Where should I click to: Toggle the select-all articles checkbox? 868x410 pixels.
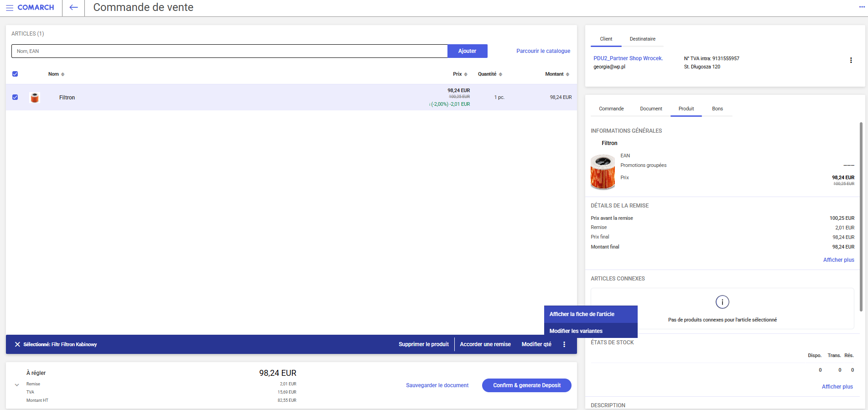pyautogui.click(x=15, y=74)
